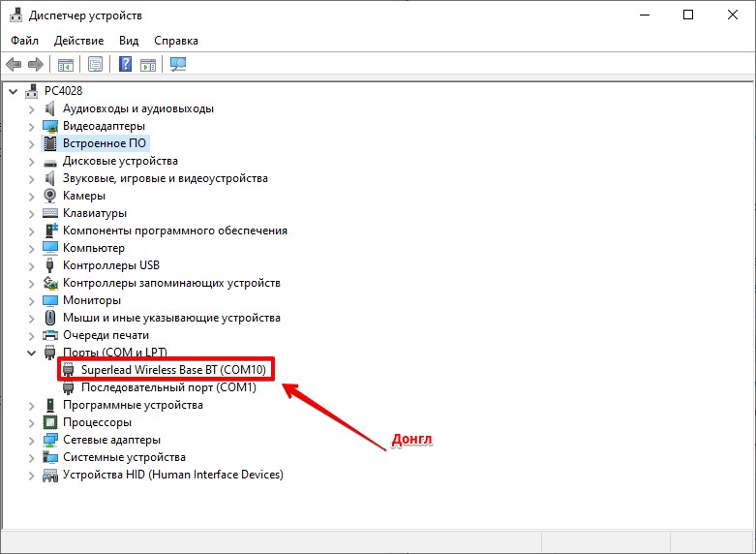This screenshot has width=756, height=554.
Task: Expand the Сетевые адаптеры category
Action: point(31,440)
